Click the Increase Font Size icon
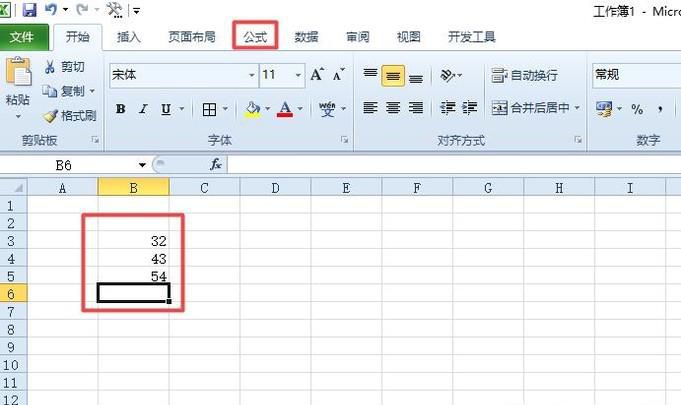 point(317,75)
